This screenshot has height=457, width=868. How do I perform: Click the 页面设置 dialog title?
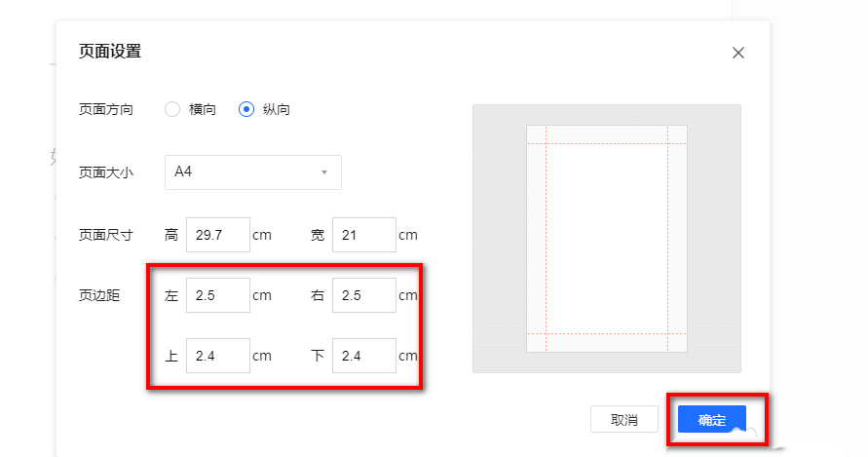110,52
